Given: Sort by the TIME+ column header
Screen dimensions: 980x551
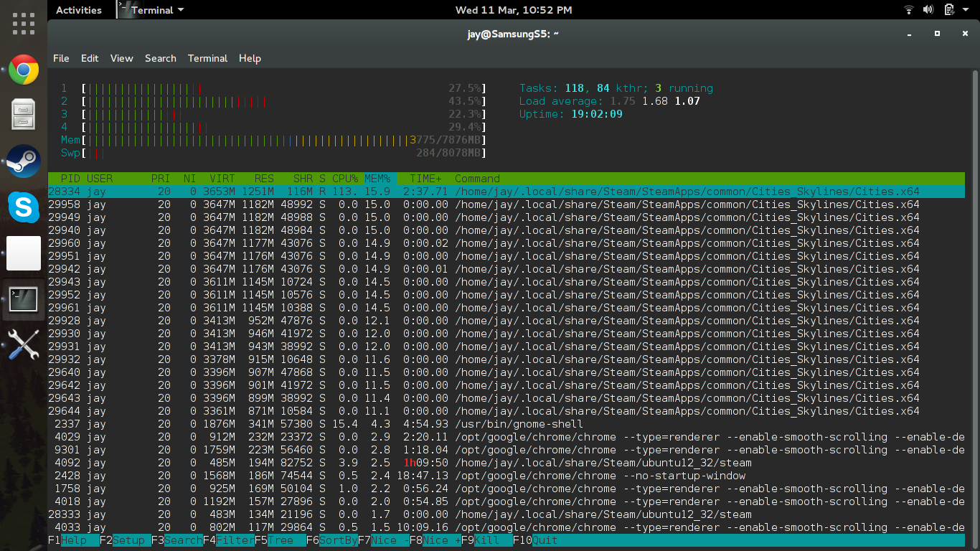Looking at the screenshot, I should coord(426,179).
